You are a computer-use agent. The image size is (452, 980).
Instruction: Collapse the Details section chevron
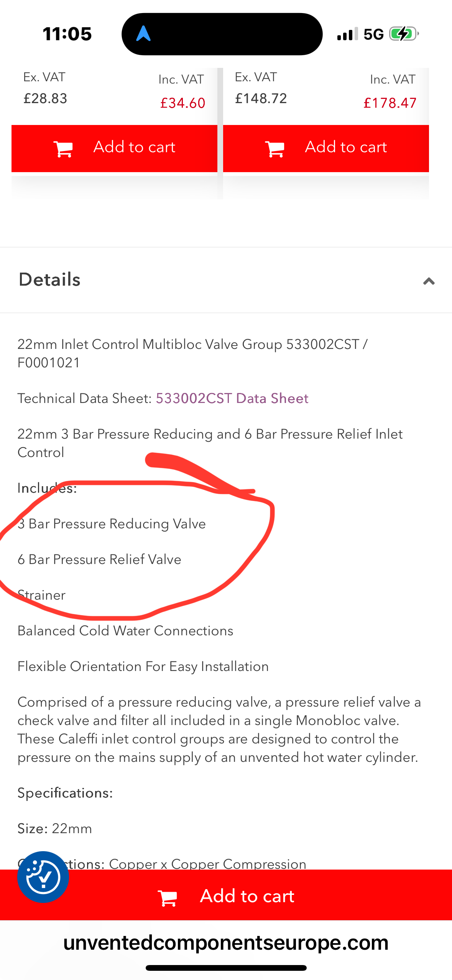click(x=429, y=281)
